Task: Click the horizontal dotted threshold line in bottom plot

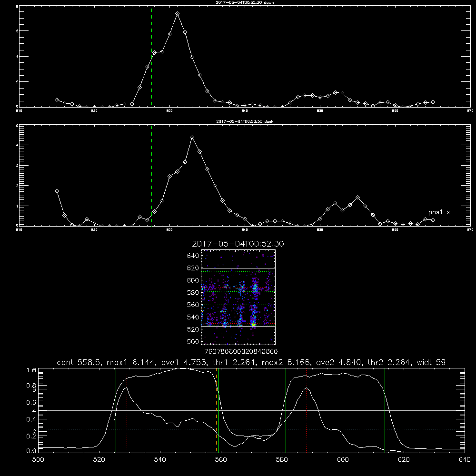Action: 251,429
